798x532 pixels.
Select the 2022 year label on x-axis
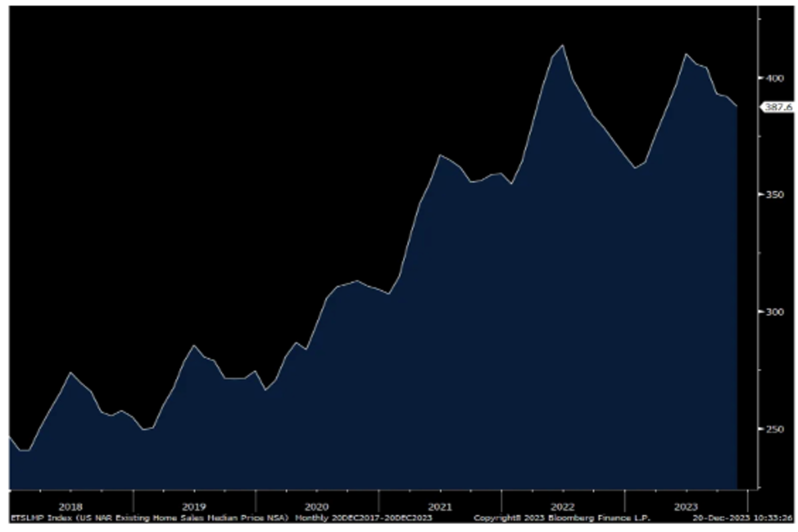coord(563,505)
